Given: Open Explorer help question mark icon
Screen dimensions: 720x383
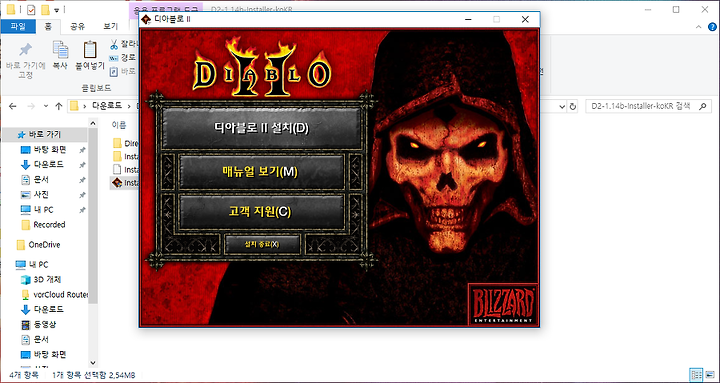Looking at the screenshot, I should tap(712, 27).
